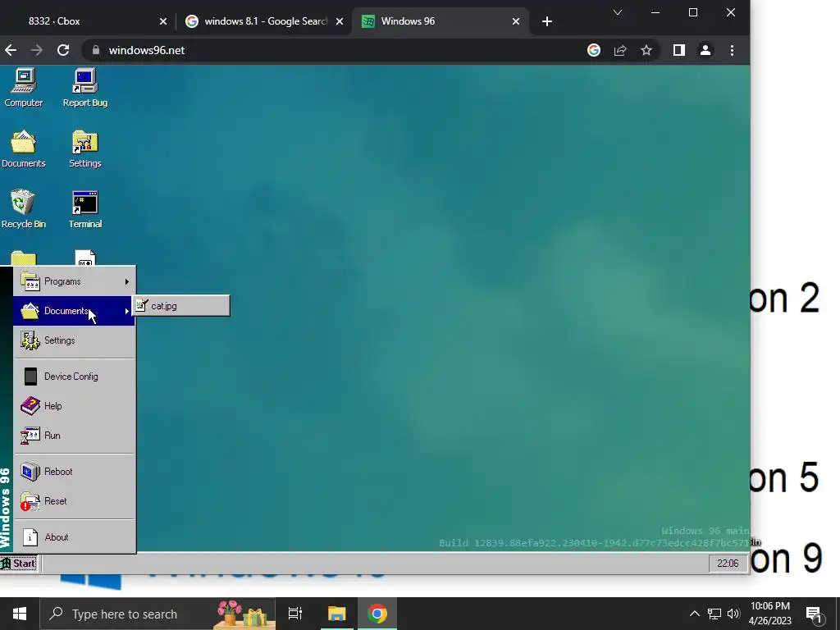
Task: Choose Reset in the Start menu
Action: coord(74,501)
